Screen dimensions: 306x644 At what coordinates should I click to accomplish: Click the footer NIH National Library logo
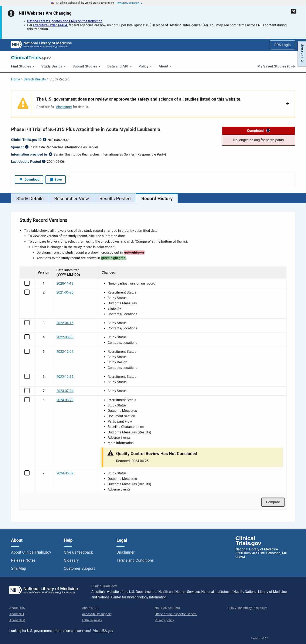(44, 590)
